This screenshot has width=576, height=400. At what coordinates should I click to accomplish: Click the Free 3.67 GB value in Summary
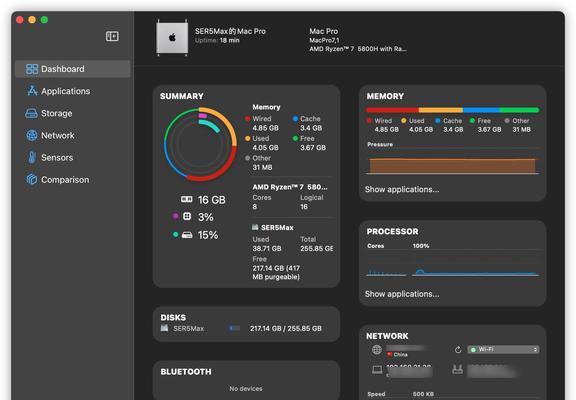[313, 148]
